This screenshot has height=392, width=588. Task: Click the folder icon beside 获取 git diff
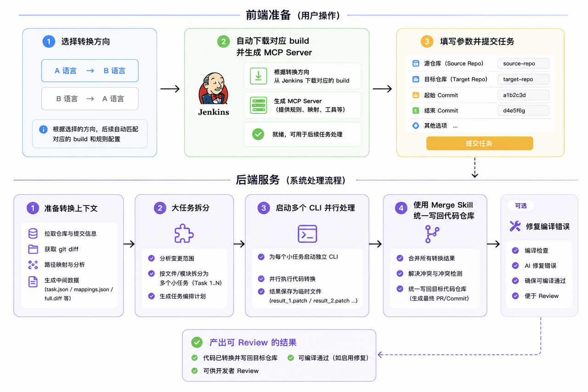coord(33,249)
